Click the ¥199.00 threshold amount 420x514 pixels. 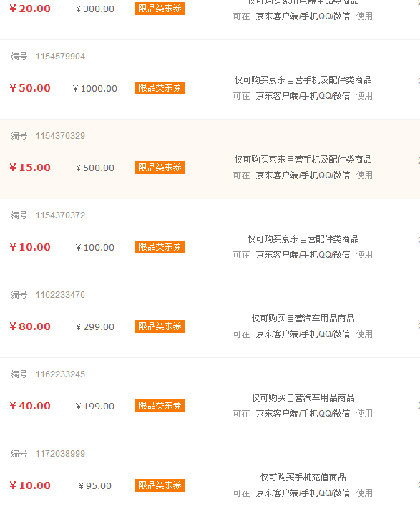(94, 407)
